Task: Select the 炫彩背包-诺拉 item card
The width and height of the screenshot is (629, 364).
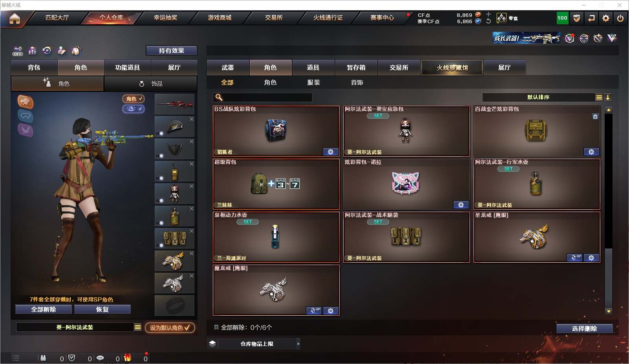Action: [406, 184]
